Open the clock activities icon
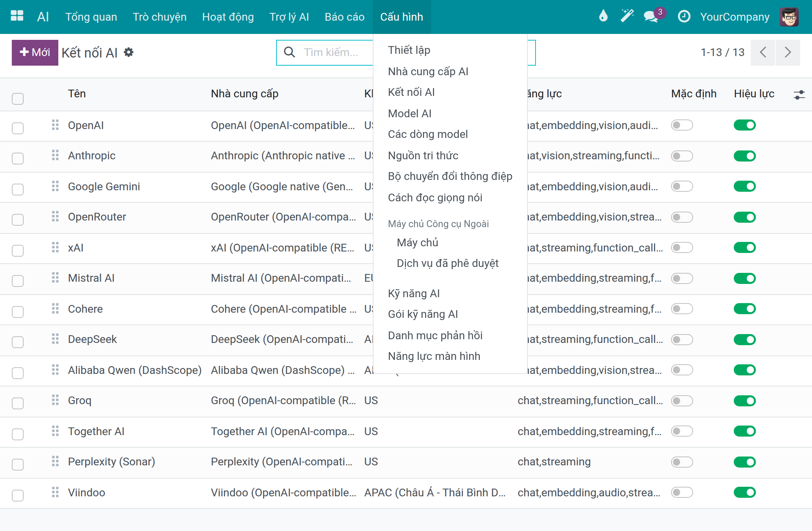The height and width of the screenshot is (531, 812). coord(684,16)
